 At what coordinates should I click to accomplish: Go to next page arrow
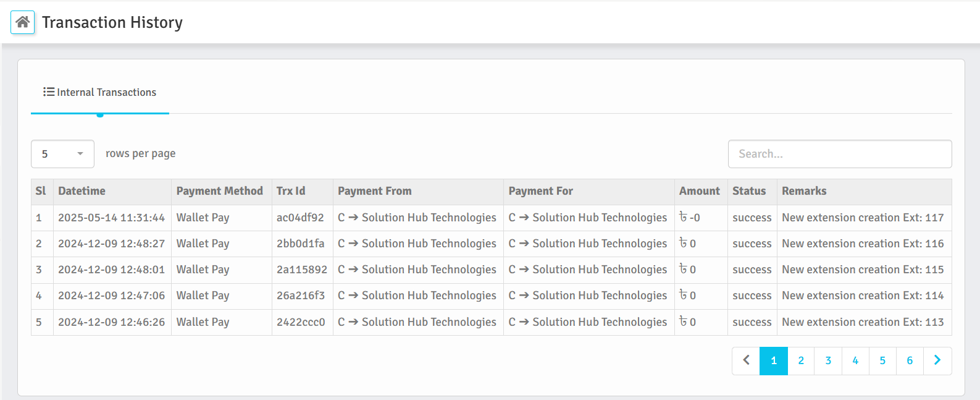(x=937, y=360)
